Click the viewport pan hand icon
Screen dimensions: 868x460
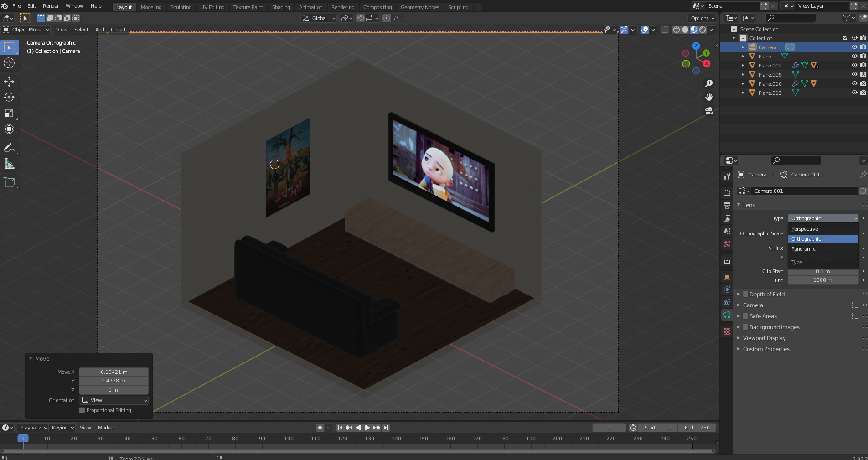click(709, 97)
